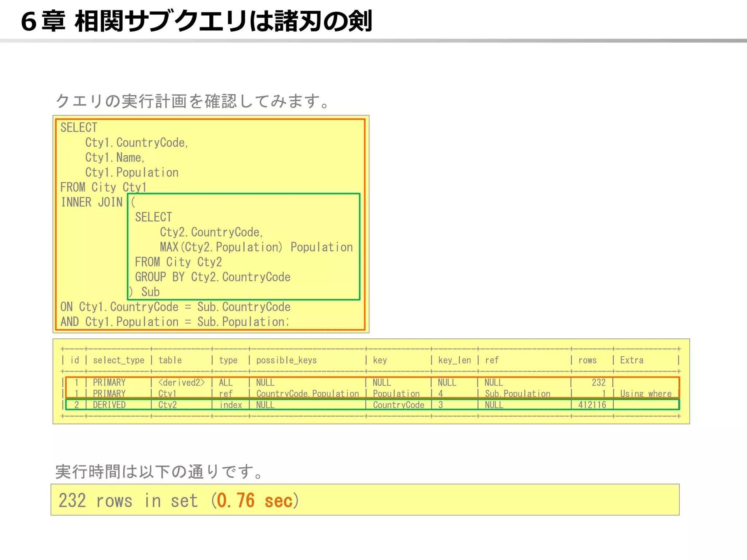Viewport: 747px width, 560px height.
Task: Click the MAX(Cty2.Population) expression
Action: click(221, 247)
